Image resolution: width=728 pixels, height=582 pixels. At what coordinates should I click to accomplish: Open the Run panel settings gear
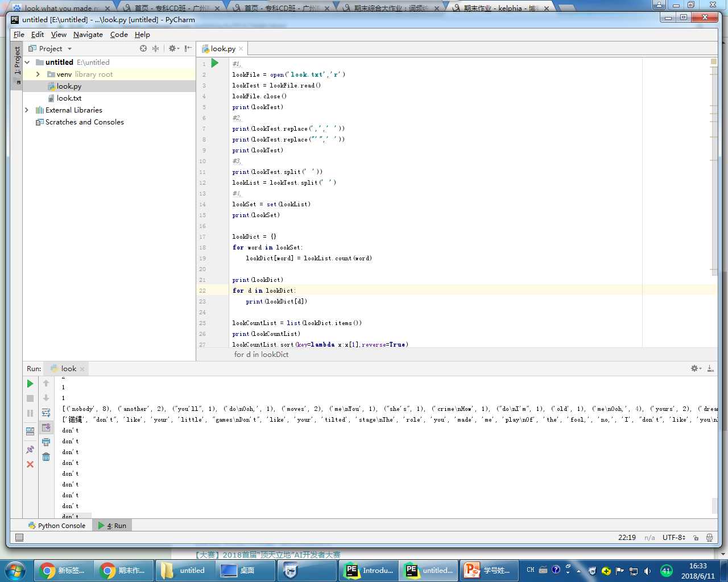696,368
